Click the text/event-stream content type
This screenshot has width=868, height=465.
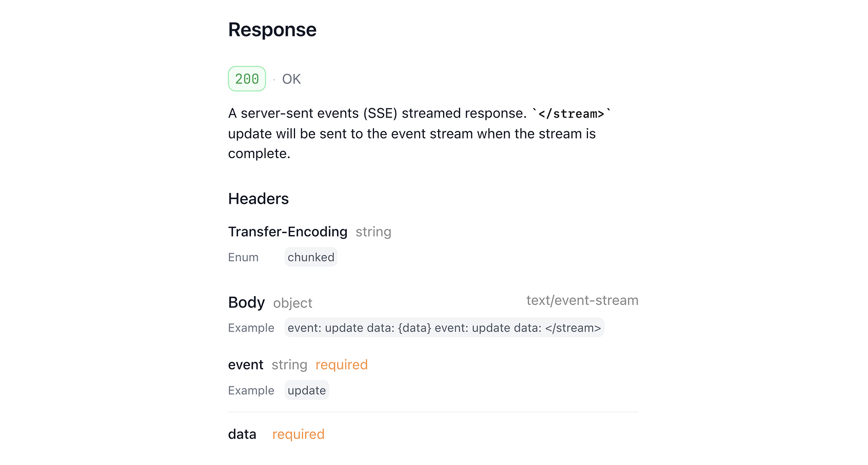click(x=582, y=300)
